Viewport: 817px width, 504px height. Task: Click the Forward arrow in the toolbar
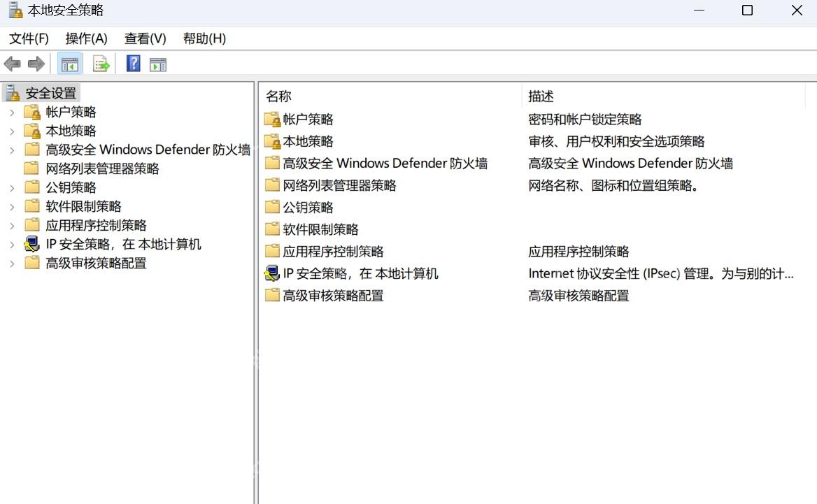[36, 64]
